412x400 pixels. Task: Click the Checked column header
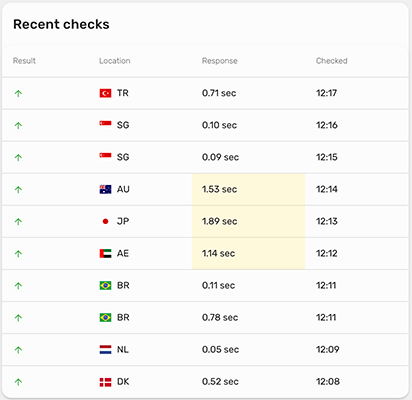click(x=332, y=61)
